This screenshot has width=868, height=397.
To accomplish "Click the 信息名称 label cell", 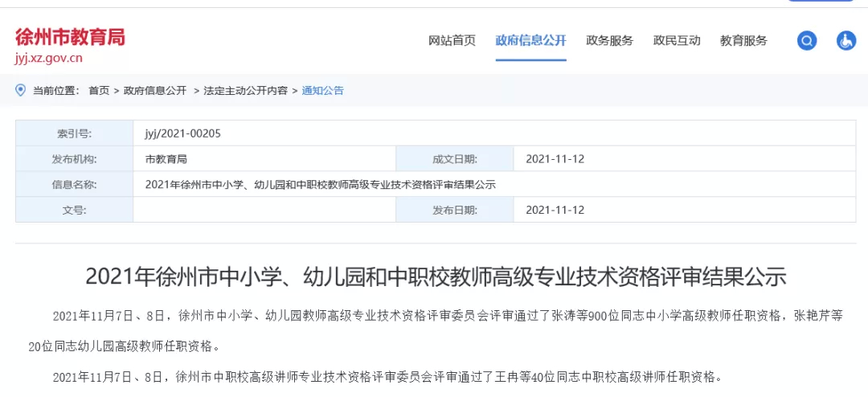I will click(74, 184).
